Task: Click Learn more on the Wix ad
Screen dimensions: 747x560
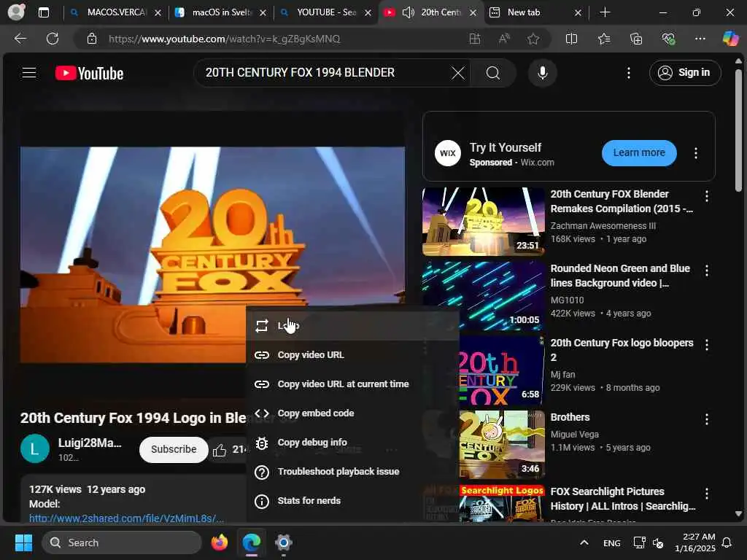Action: point(639,153)
